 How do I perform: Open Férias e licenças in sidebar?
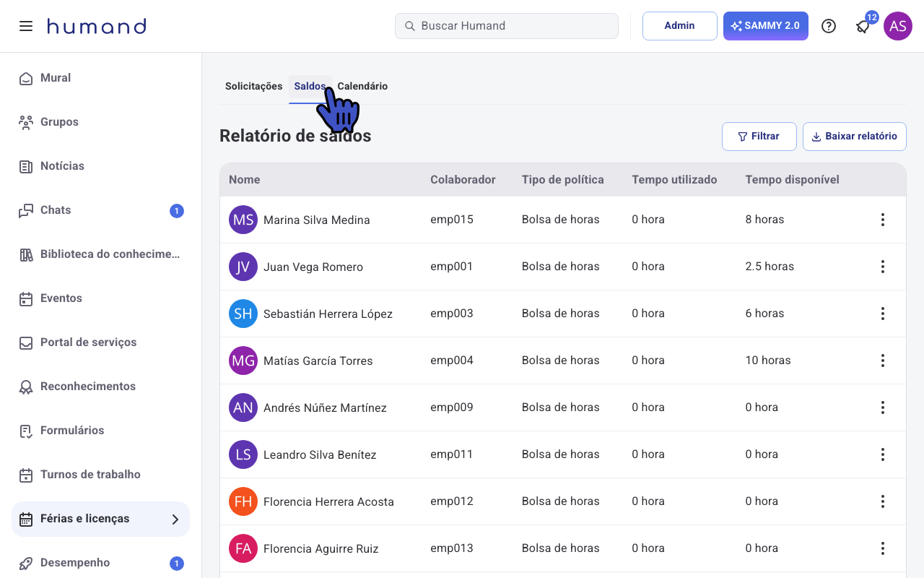[100, 519]
